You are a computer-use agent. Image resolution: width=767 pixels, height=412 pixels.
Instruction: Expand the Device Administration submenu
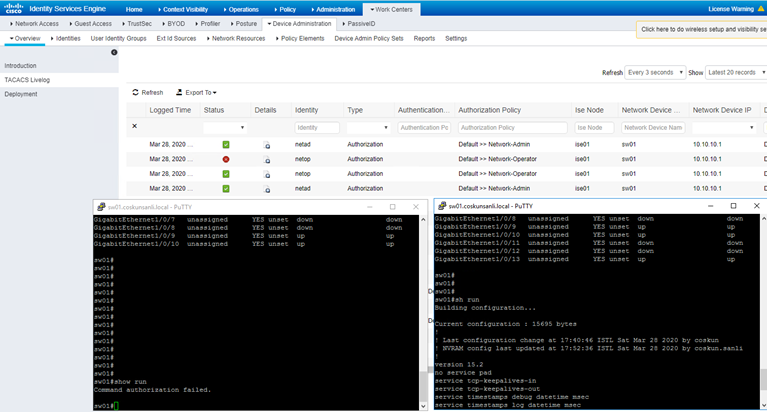299,23
